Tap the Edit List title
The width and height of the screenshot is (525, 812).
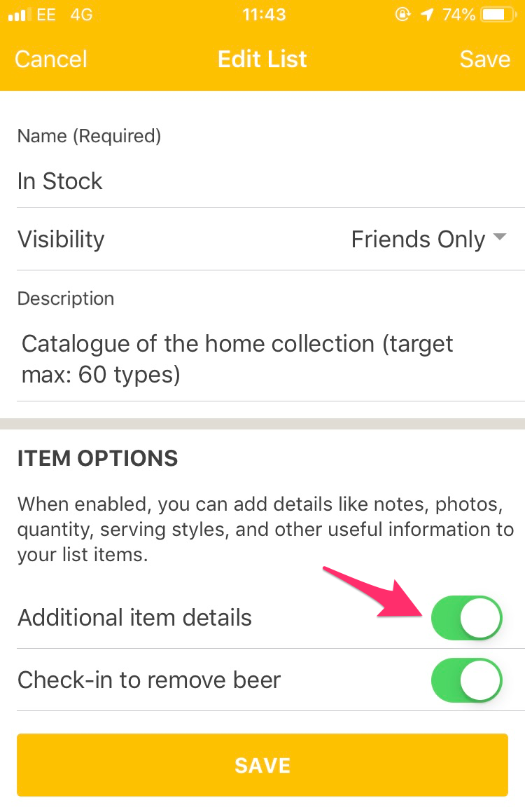pyautogui.click(x=262, y=59)
